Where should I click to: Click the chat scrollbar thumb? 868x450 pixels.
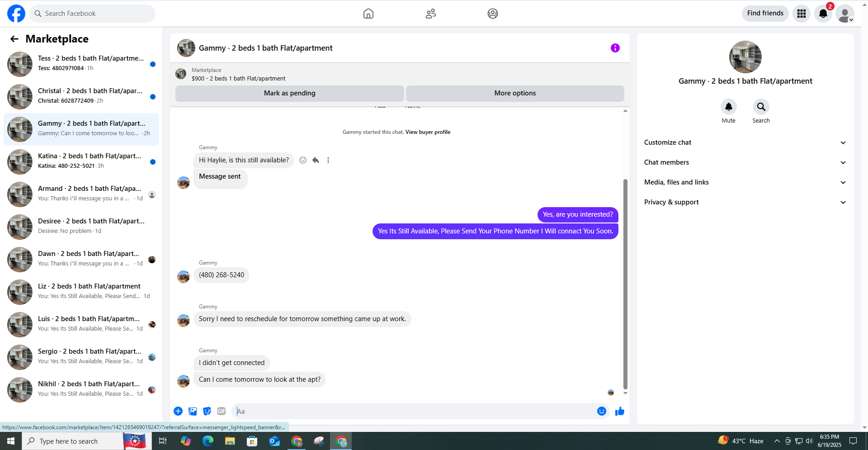click(x=625, y=284)
